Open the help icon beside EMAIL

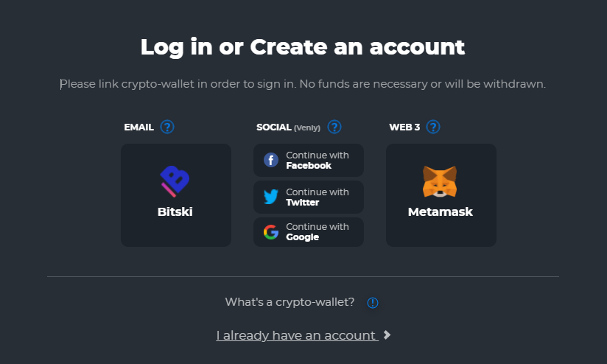pyautogui.click(x=167, y=127)
